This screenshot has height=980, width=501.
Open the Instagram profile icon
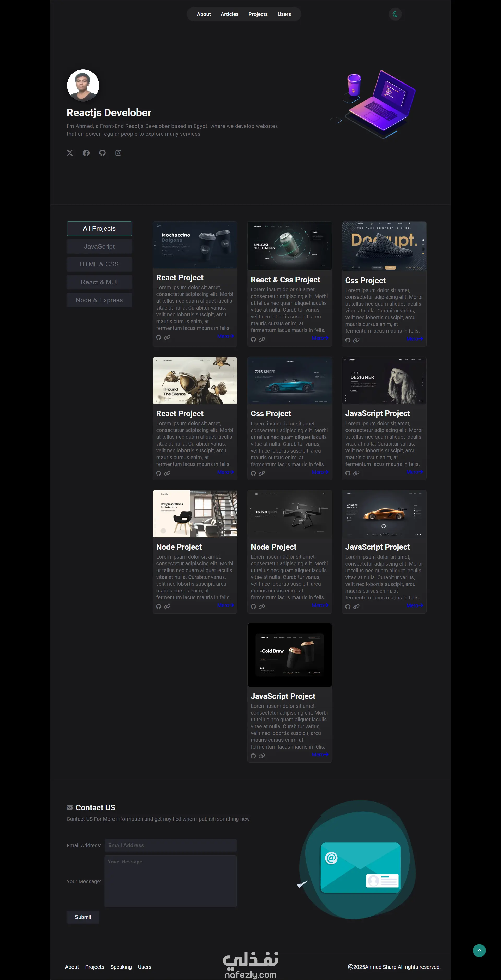coord(118,153)
